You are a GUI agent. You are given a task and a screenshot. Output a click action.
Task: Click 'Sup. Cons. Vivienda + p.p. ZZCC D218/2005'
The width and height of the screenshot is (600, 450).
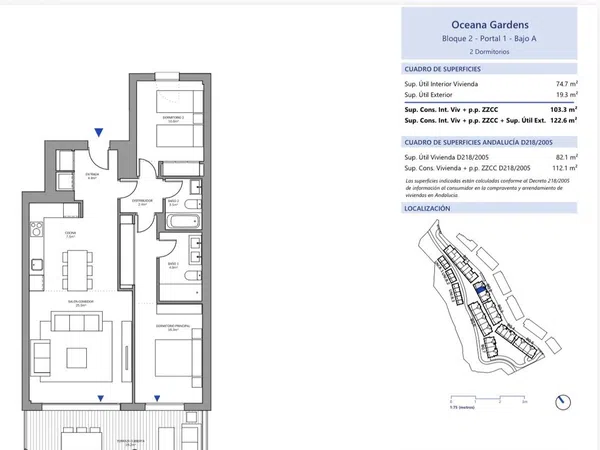(x=468, y=168)
